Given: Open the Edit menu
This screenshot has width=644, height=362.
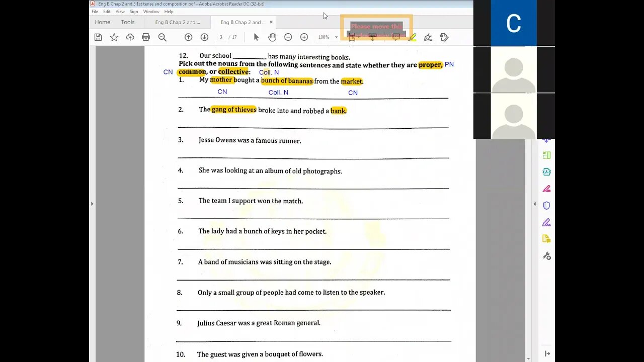Looking at the screenshot, I should 107,12.
